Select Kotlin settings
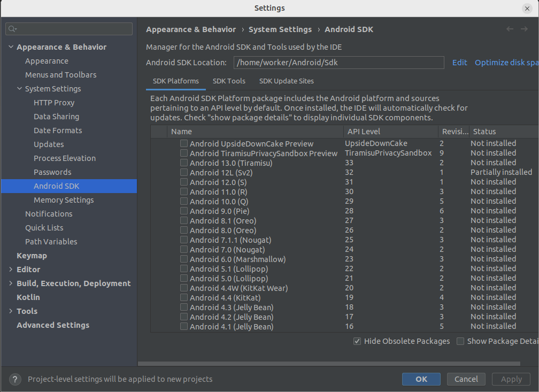This screenshot has width=539, height=392. [28, 297]
